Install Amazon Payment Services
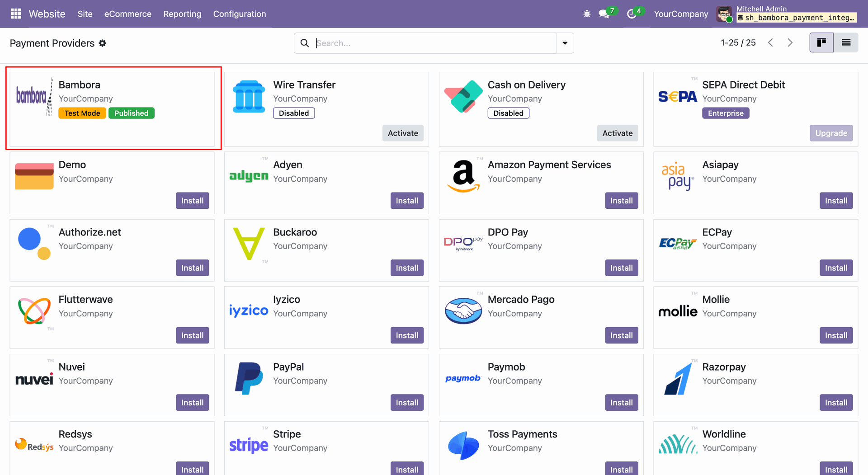868x475 pixels. coord(622,201)
